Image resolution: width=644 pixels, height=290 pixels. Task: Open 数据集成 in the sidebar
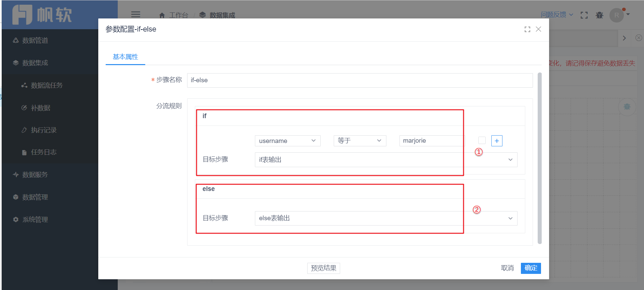pos(35,63)
